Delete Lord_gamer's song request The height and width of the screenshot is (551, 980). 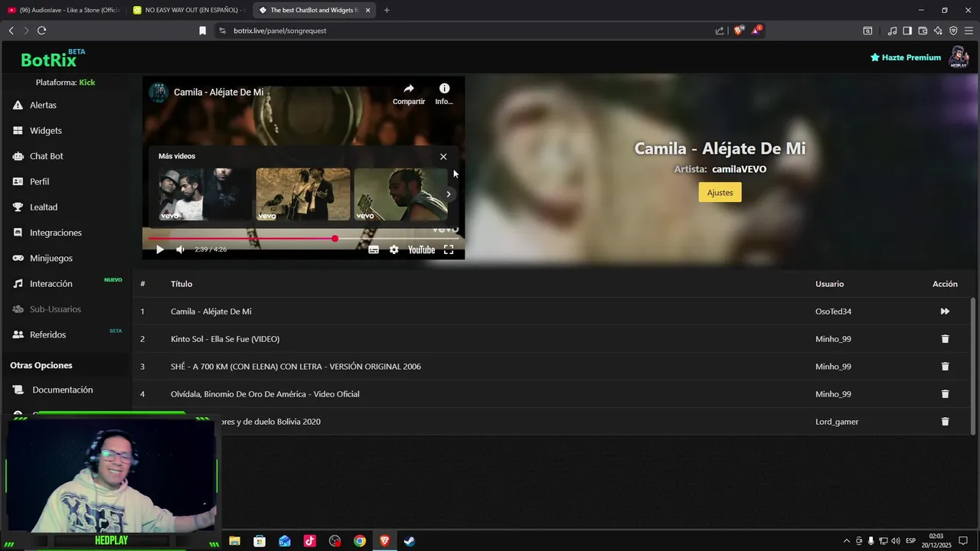click(945, 422)
